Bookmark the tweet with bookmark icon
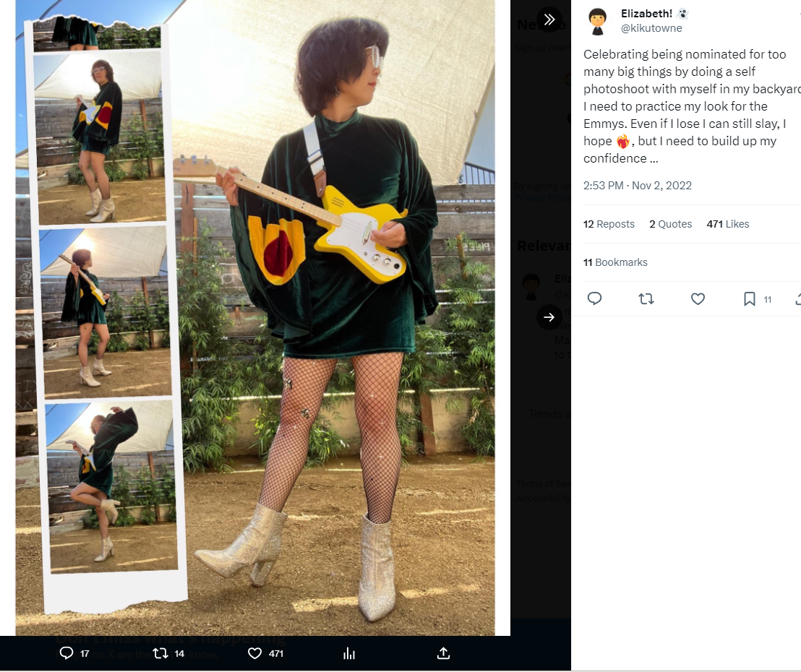This screenshot has width=801, height=672. (x=750, y=298)
